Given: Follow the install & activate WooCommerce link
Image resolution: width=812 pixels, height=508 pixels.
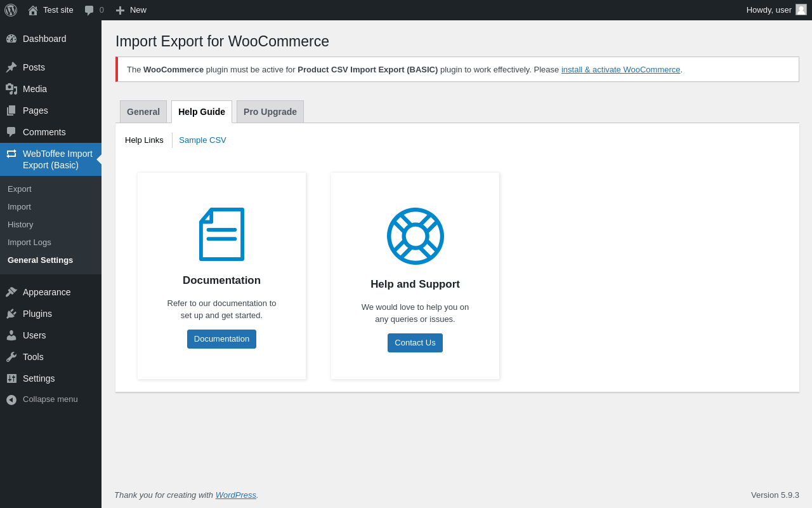Looking at the screenshot, I should click(x=620, y=70).
